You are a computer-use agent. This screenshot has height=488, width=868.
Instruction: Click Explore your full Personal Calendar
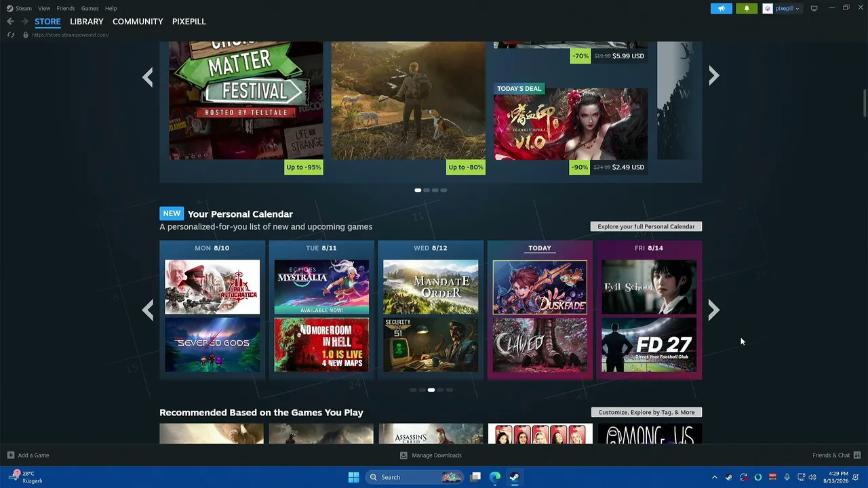point(646,226)
